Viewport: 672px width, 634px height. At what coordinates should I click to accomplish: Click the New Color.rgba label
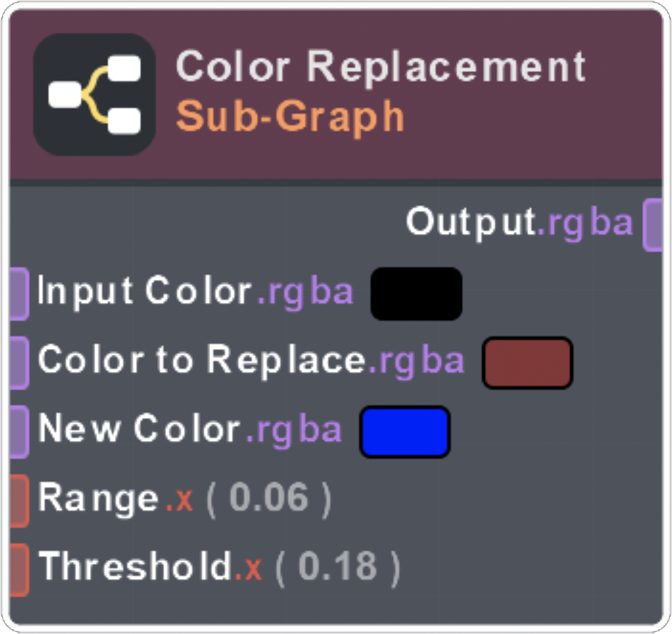(190, 429)
